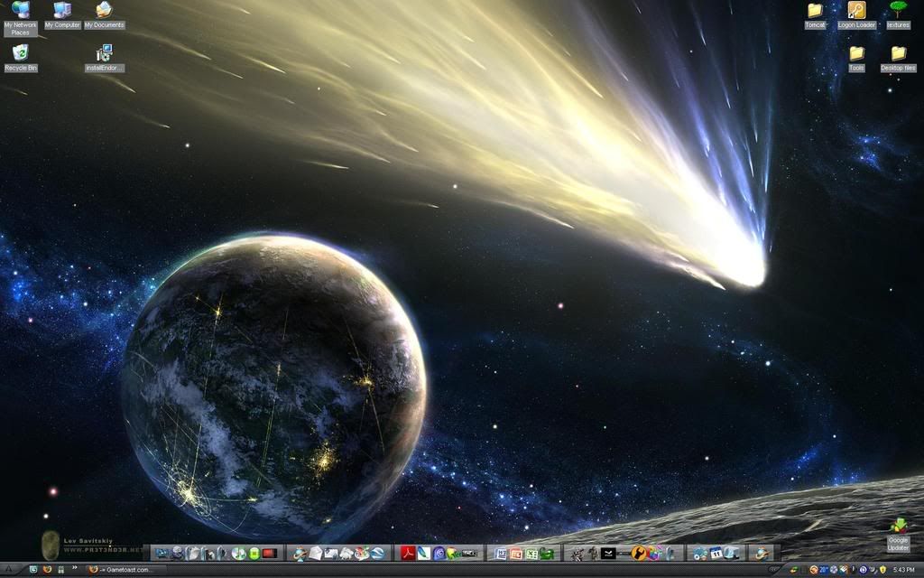
Task: Switch to the Gametoast.com taskbar button
Action: tap(122, 570)
